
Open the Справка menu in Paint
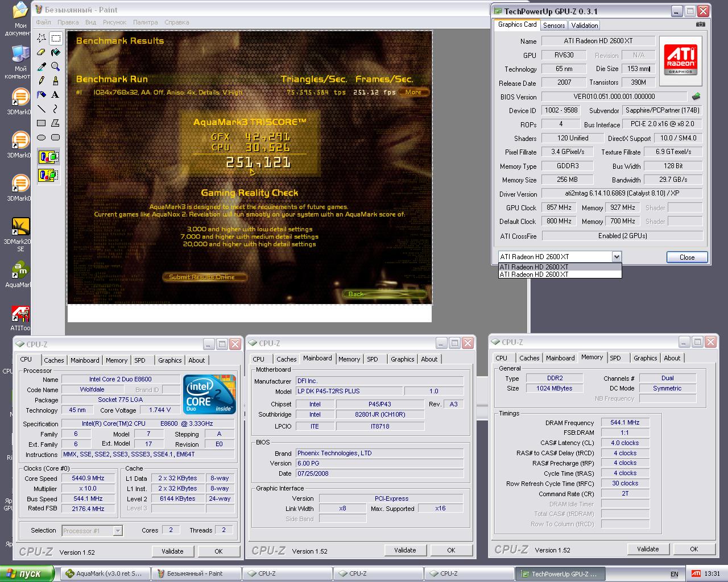pyautogui.click(x=177, y=22)
